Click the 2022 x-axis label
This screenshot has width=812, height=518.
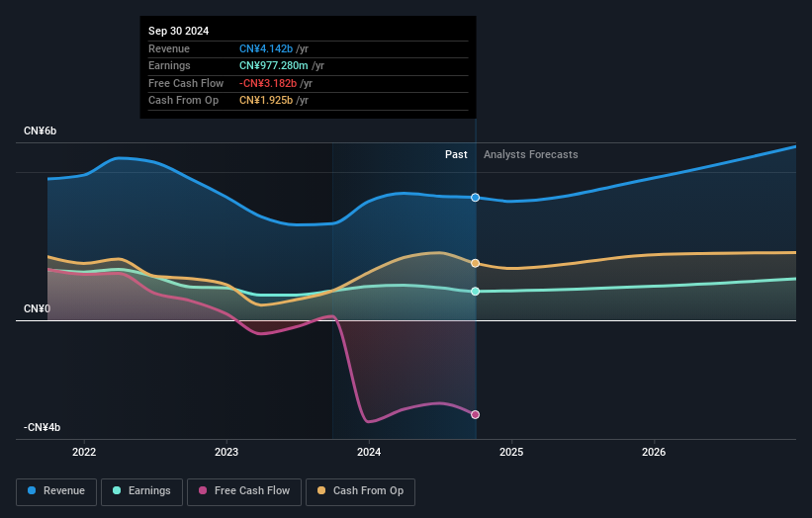pyautogui.click(x=84, y=452)
